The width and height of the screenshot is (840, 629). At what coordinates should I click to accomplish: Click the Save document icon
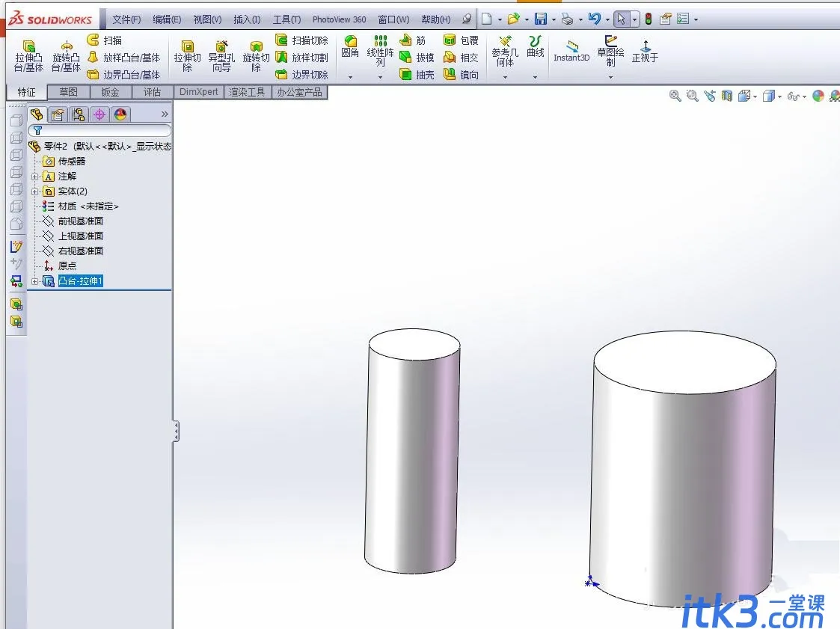click(541, 19)
